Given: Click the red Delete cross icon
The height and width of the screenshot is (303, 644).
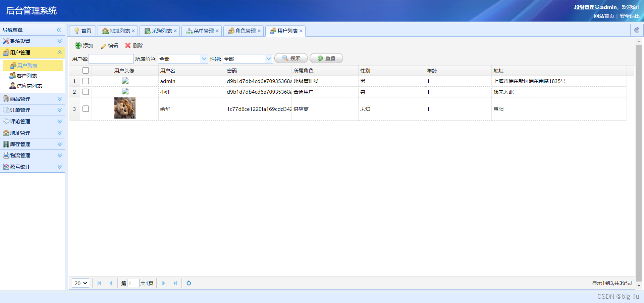Looking at the screenshot, I should click(x=128, y=45).
